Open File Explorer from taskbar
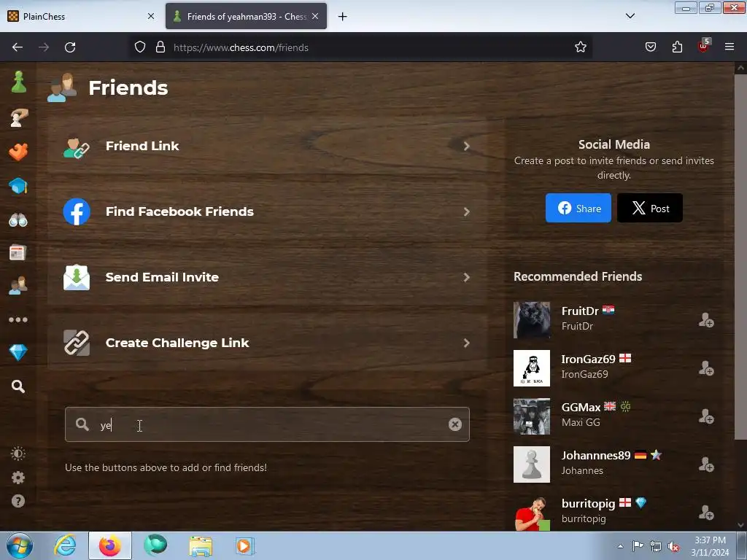The width and height of the screenshot is (747, 560). [201, 546]
